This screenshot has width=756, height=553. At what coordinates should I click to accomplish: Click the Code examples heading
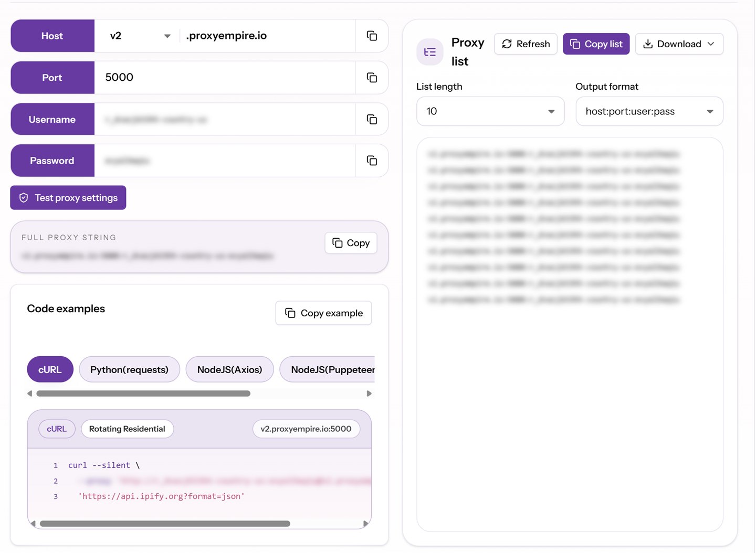pos(66,309)
